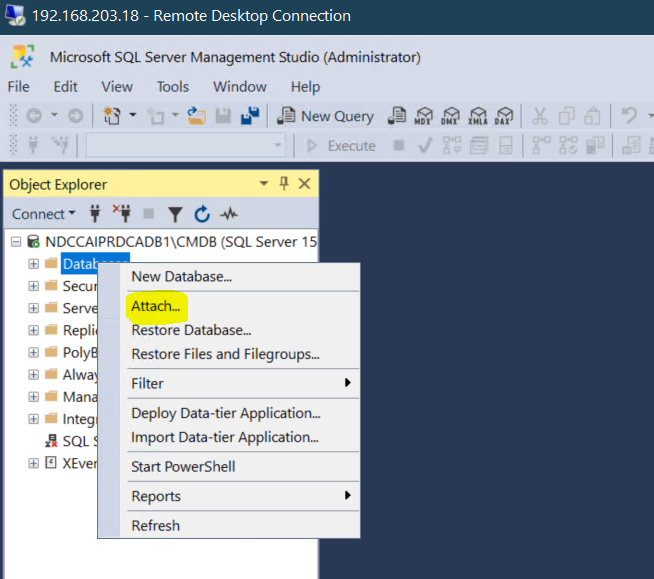Screen dimensions: 654x579
Task: Select the NDCCAIPRDCADB1\CMDB server node
Action: tap(172, 242)
